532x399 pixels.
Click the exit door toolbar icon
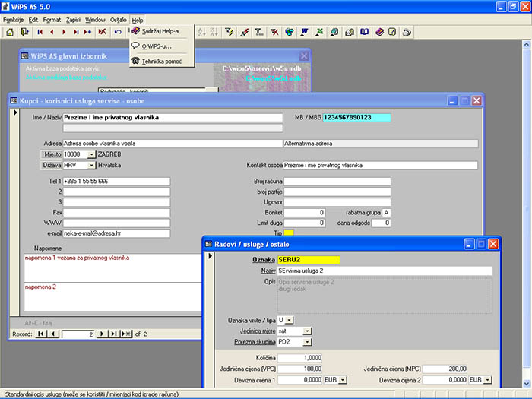(25, 32)
